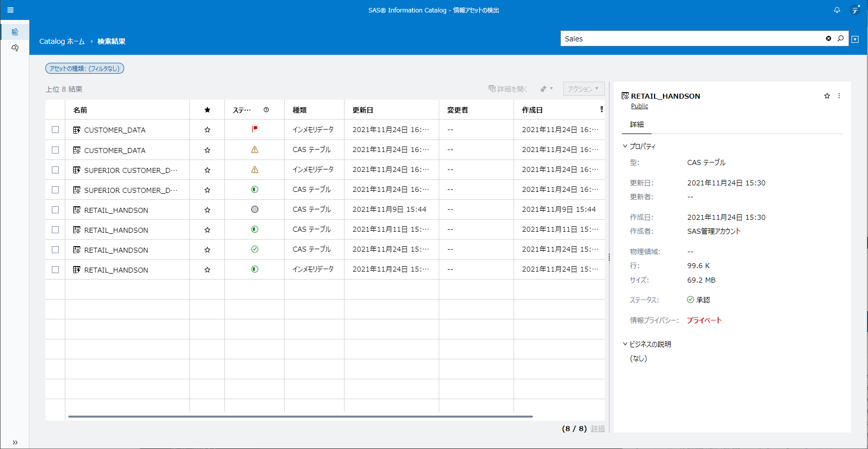Click 詳細 link beside result count

tap(598, 429)
